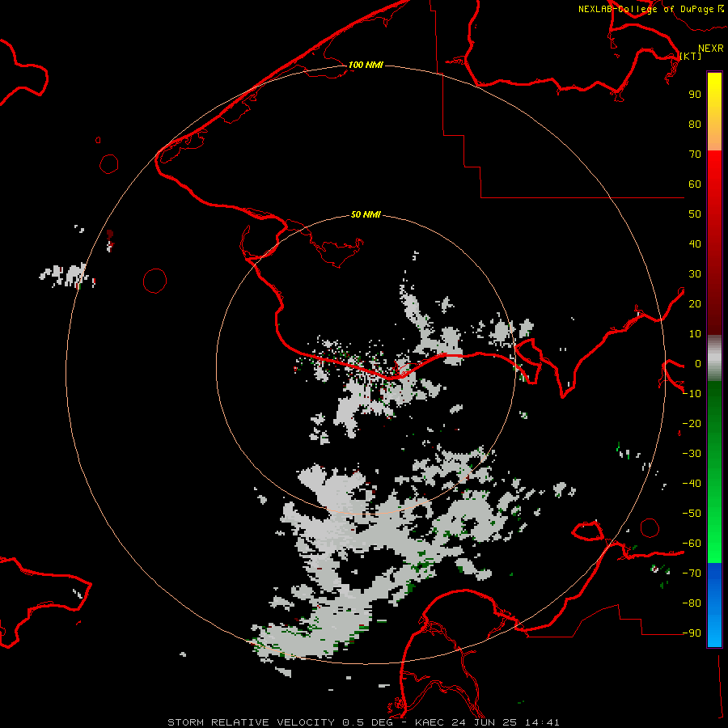Click the 80 value on the velocity scale
Image resolution: width=728 pixels, height=728 pixels.
point(695,125)
